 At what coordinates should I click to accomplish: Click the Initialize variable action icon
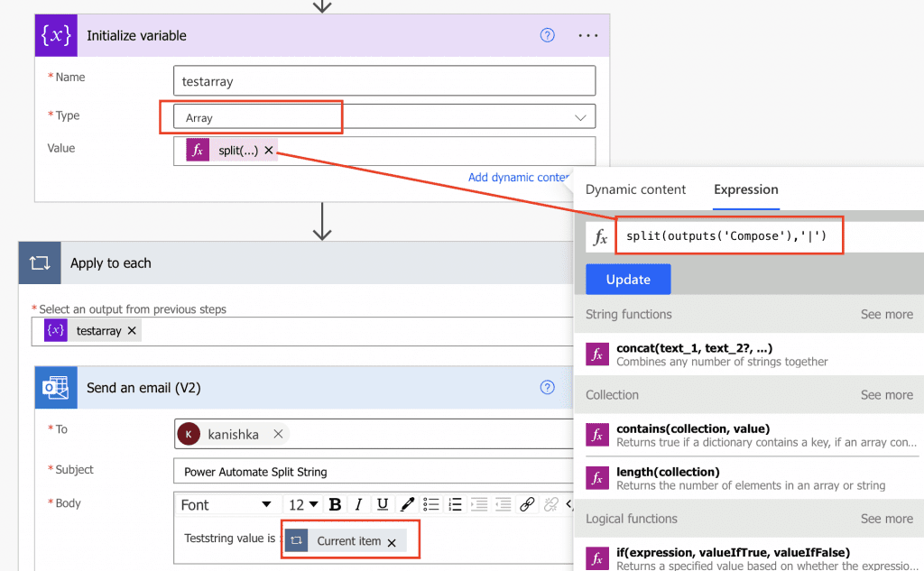(56, 35)
